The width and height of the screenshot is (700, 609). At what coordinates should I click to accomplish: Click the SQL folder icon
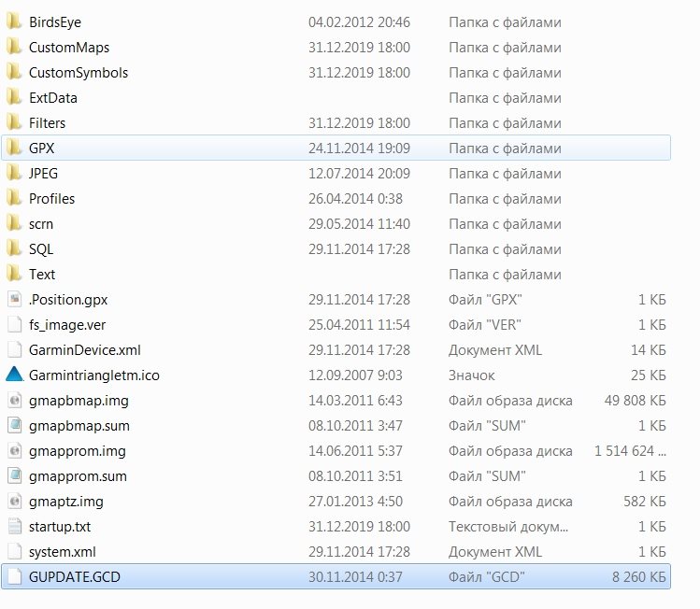point(14,248)
